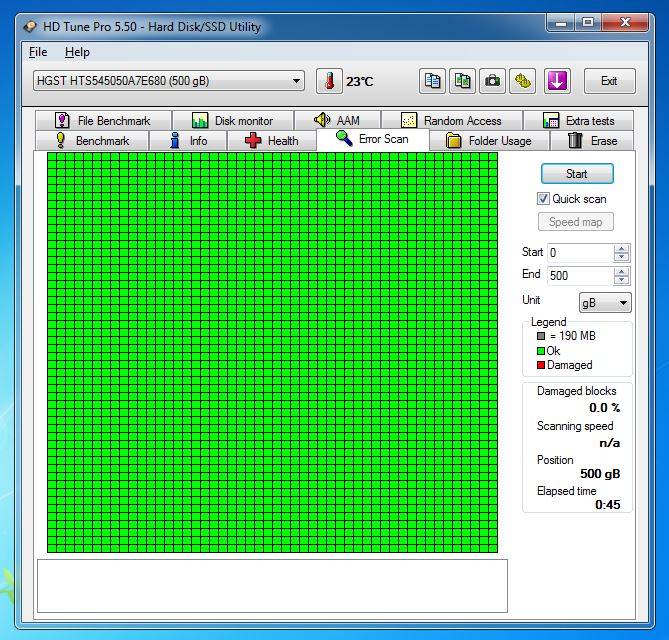
Task: Click the thermometer temperature icon
Action: click(329, 81)
